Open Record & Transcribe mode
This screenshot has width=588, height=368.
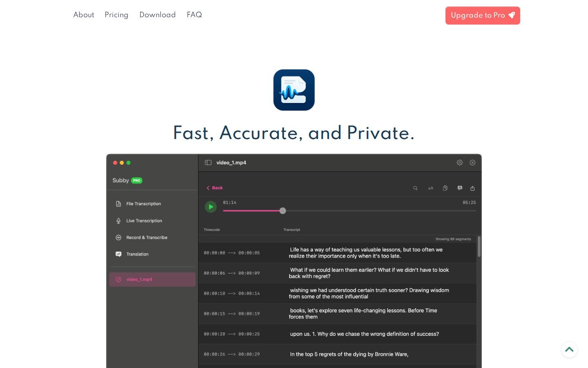tap(152, 238)
